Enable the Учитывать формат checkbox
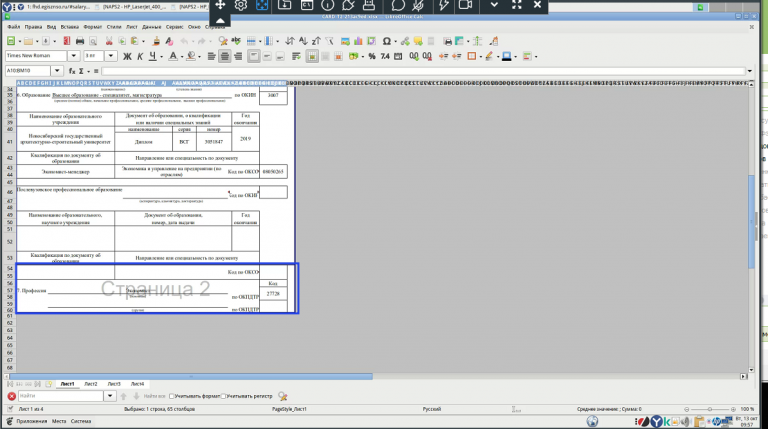Screen dimensions: 768x429 point(172,396)
